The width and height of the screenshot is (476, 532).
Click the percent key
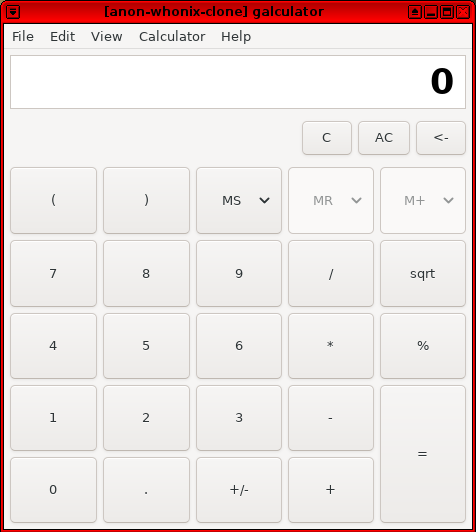[x=423, y=346]
